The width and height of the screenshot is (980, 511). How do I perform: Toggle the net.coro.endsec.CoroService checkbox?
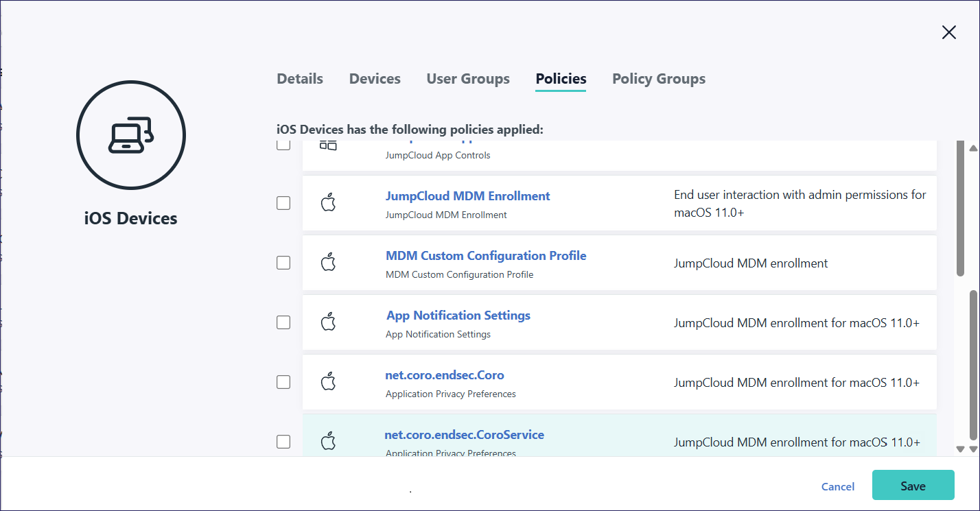click(x=283, y=442)
